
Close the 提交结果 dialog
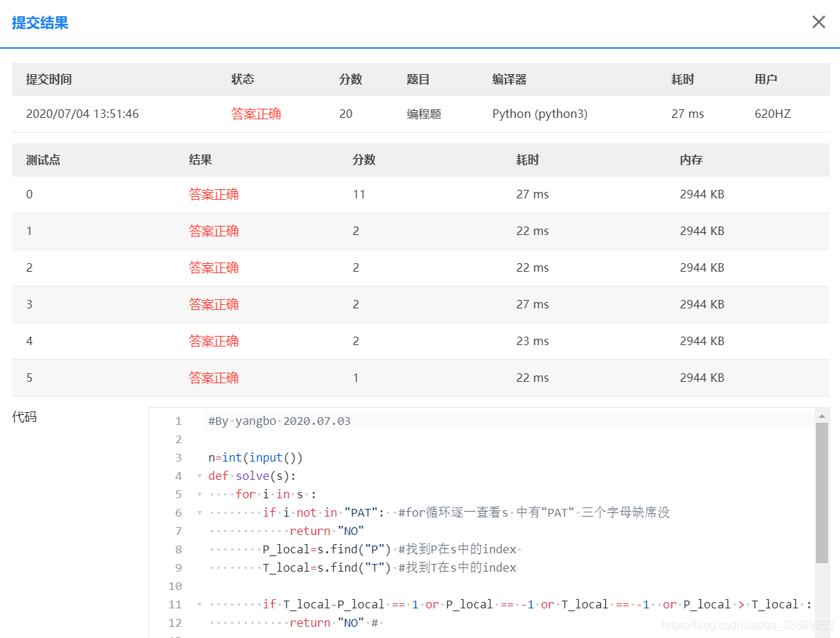818,22
